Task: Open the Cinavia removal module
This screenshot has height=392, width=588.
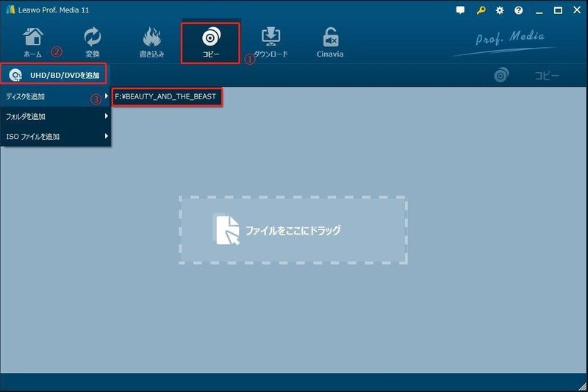Action: (330, 43)
